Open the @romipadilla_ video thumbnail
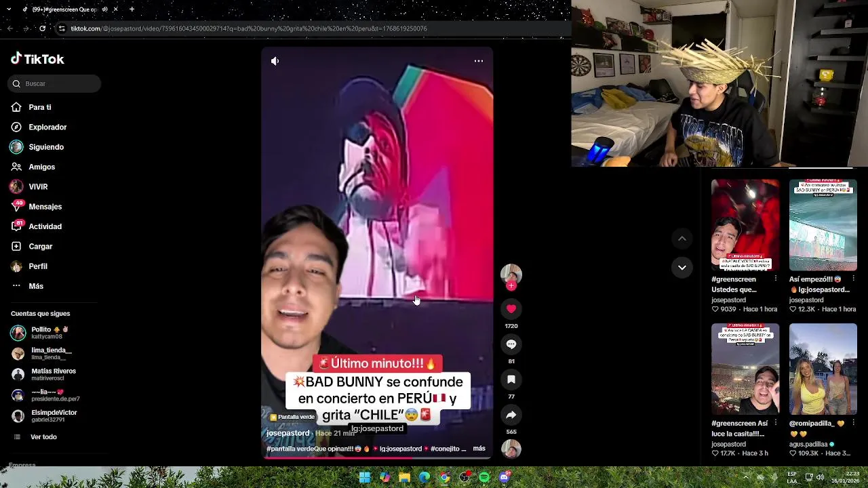Image resolution: width=868 pixels, height=488 pixels. pyautogui.click(x=823, y=369)
